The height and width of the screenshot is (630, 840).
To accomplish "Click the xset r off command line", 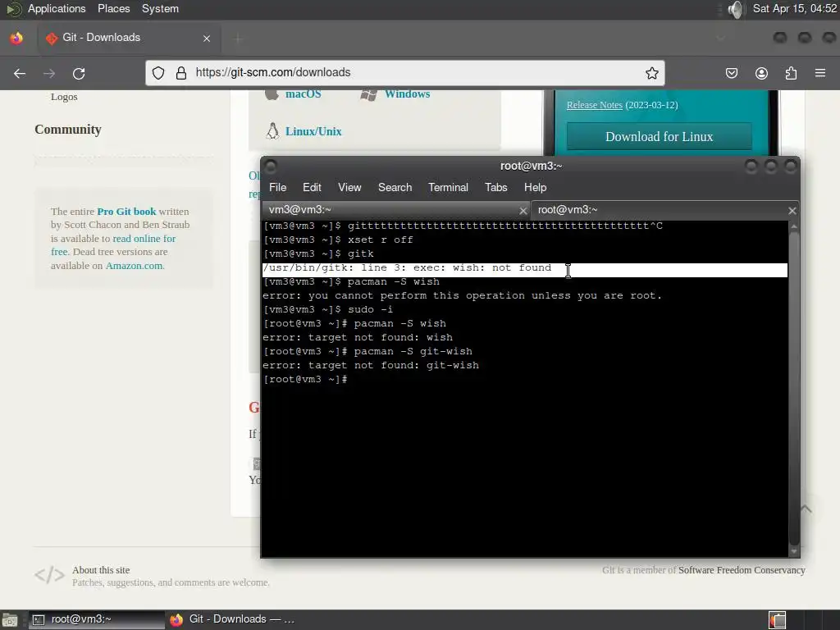I will tap(338, 240).
